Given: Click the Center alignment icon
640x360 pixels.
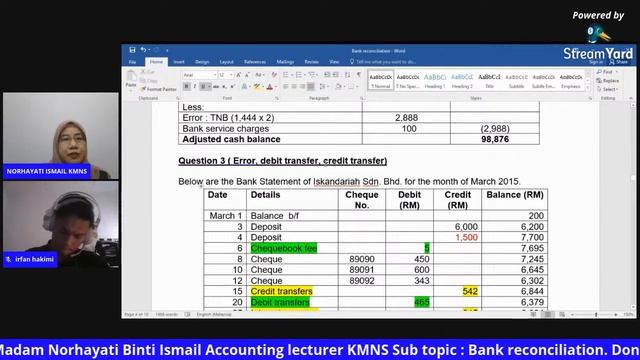Looking at the screenshot, I should [x=294, y=87].
